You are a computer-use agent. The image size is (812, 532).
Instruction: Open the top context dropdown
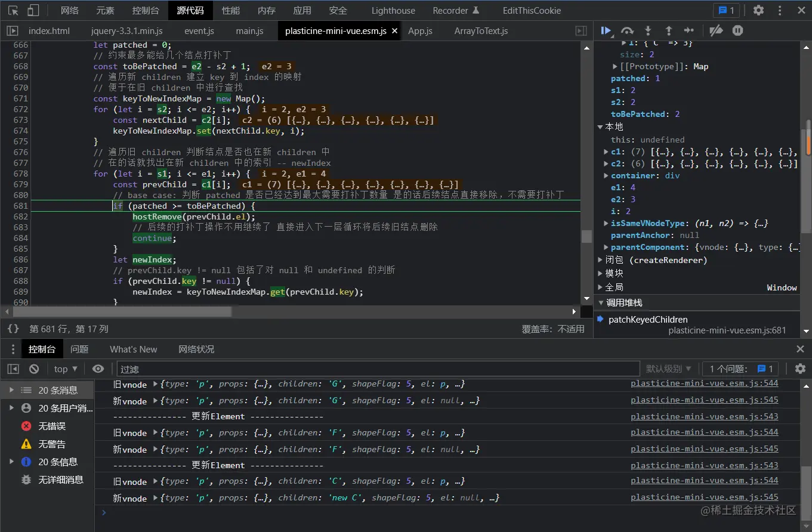(66, 369)
